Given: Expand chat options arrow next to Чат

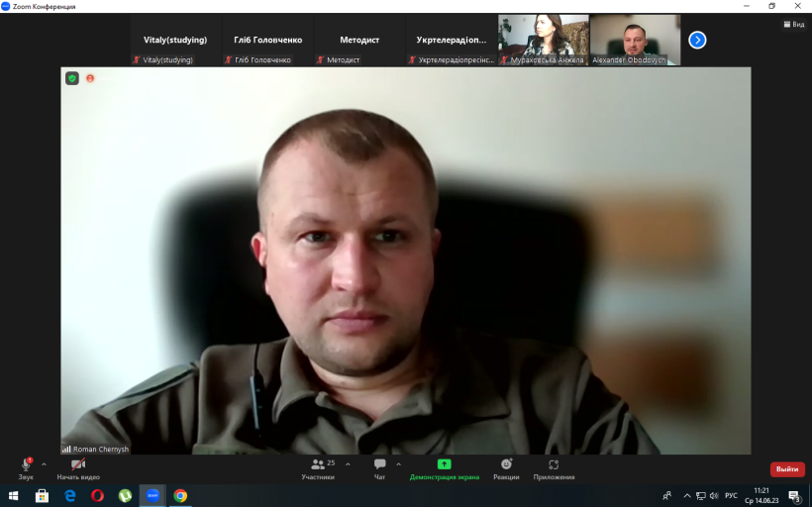Looking at the screenshot, I should coord(398,464).
